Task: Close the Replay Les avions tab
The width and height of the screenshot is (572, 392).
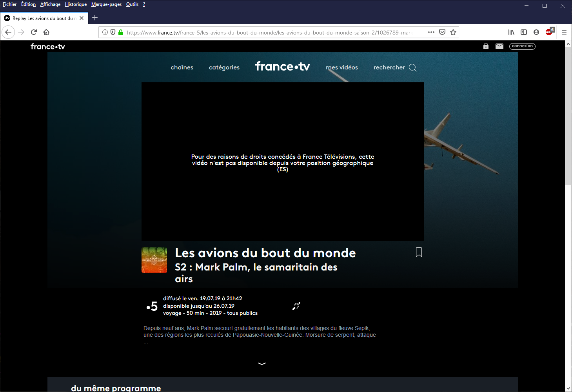Action: [x=82, y=18]
